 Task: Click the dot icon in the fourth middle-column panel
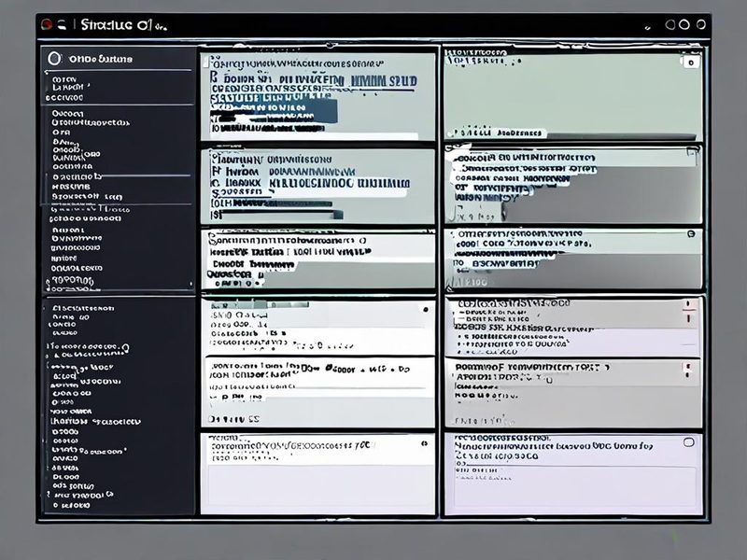click(426, 310)
